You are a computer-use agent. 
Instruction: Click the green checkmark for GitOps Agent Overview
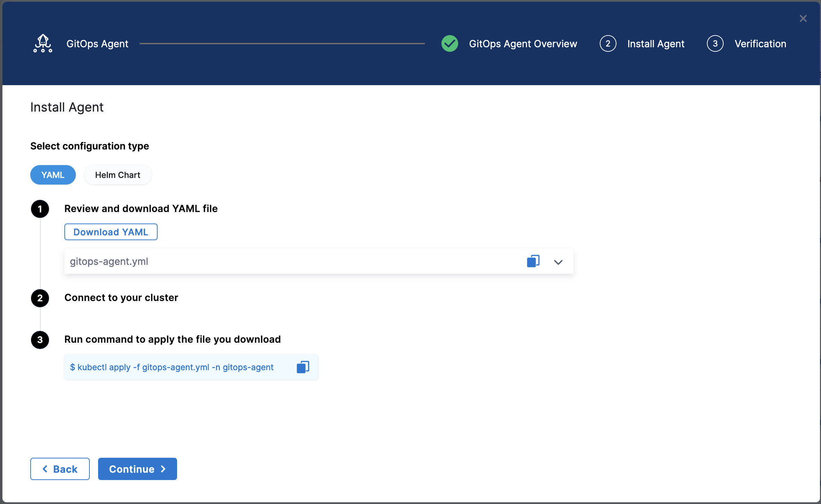pos(449,43)
